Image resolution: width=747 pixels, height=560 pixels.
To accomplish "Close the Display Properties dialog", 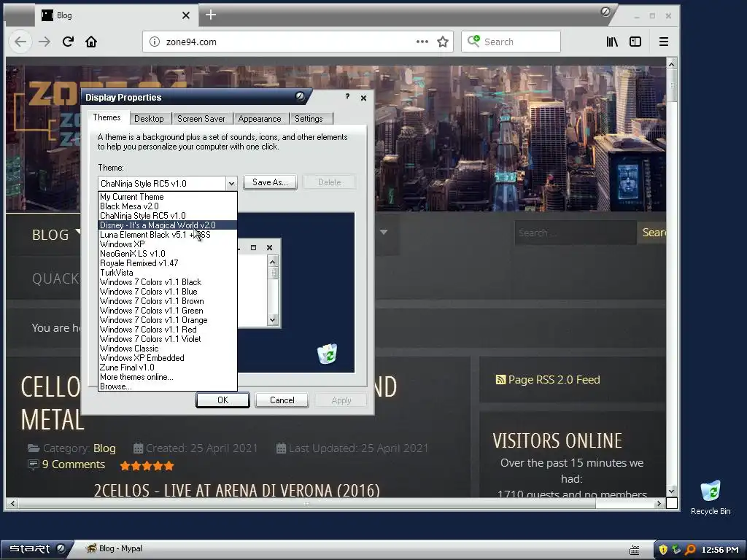I will pos(363,98).
